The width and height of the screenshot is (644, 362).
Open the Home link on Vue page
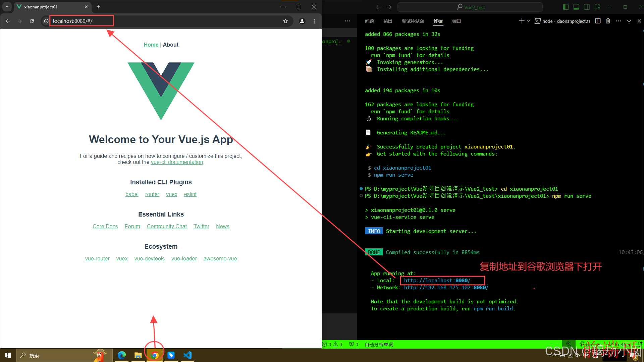[x=151, y=45]
